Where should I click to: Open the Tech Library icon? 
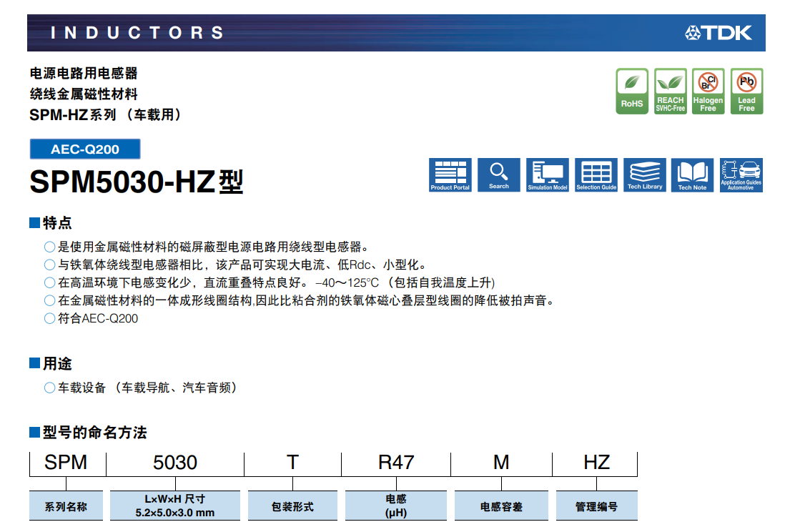[644, 175]
